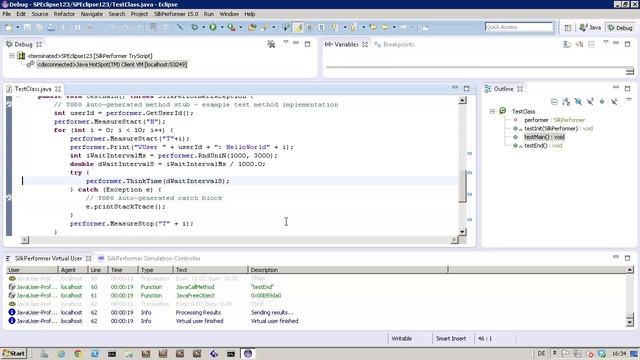Open the SilkPerformer 15.0 menu
The image size is (640, 360).
coord(176,14)
